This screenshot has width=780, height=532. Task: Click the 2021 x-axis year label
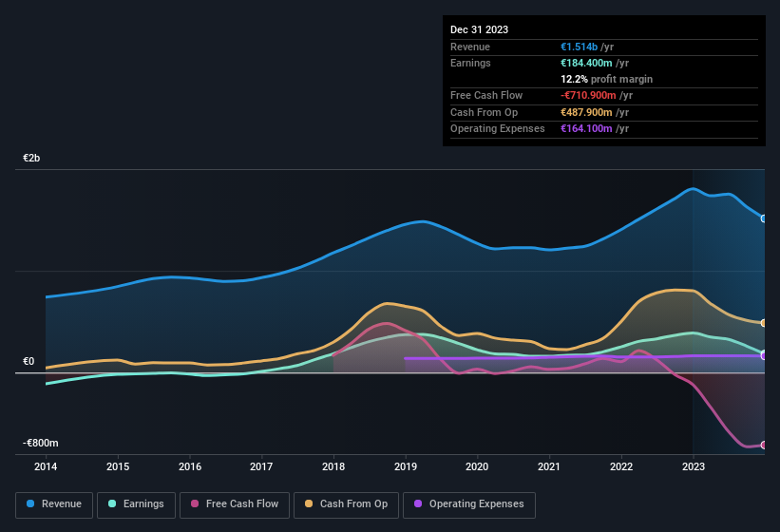pyautogui.click(x=549, y=467)
